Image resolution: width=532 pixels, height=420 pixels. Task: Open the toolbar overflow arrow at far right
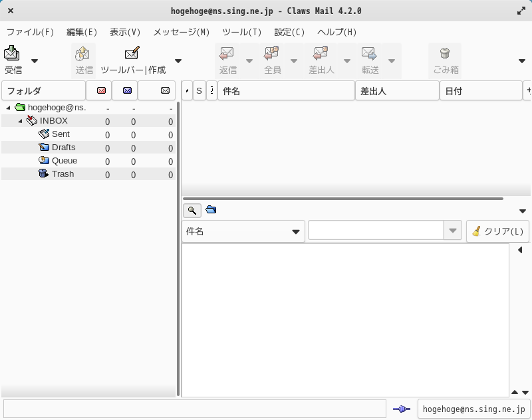coord(522,61)
